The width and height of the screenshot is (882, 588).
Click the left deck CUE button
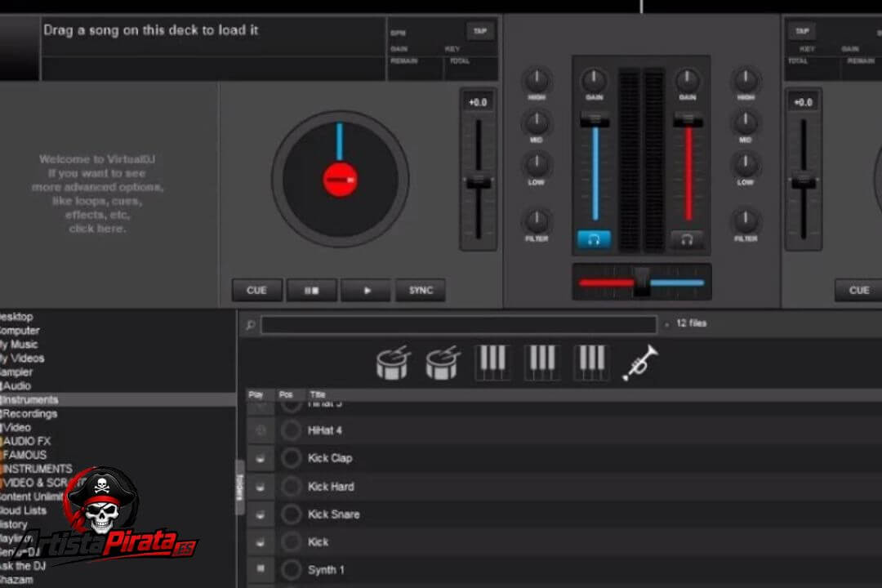click(257, 291)
